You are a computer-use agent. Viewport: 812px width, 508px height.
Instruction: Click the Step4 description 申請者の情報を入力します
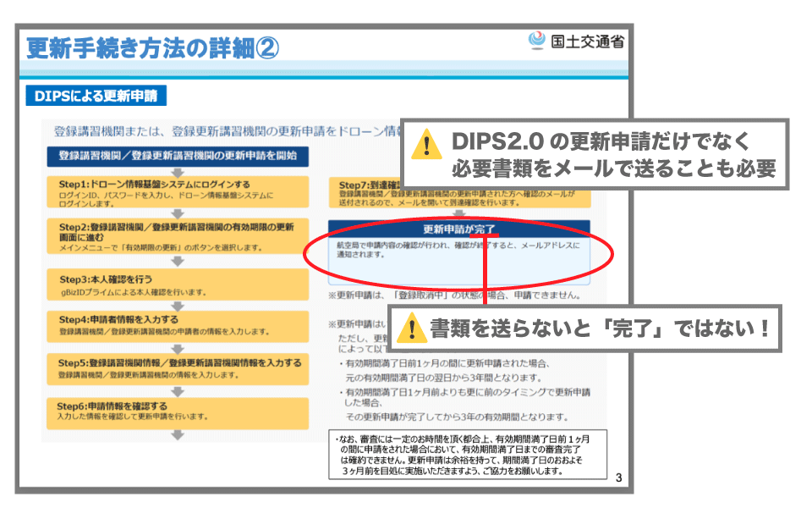[x=163, y=332]
